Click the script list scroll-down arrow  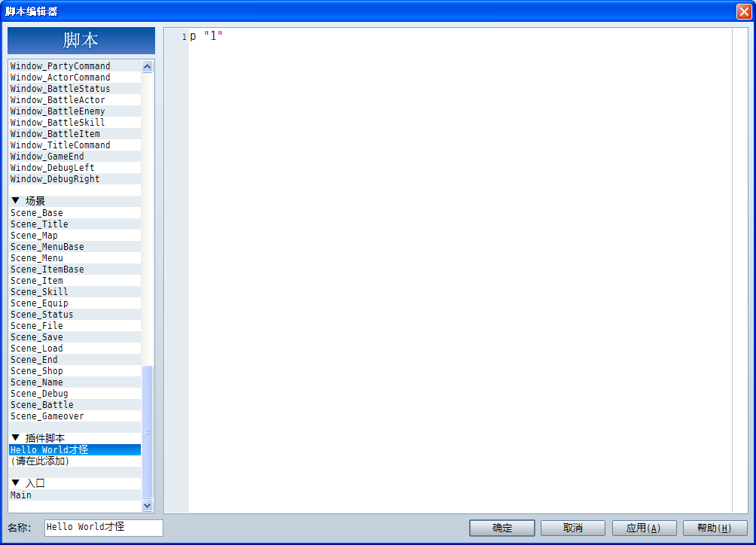pos(148,506)
